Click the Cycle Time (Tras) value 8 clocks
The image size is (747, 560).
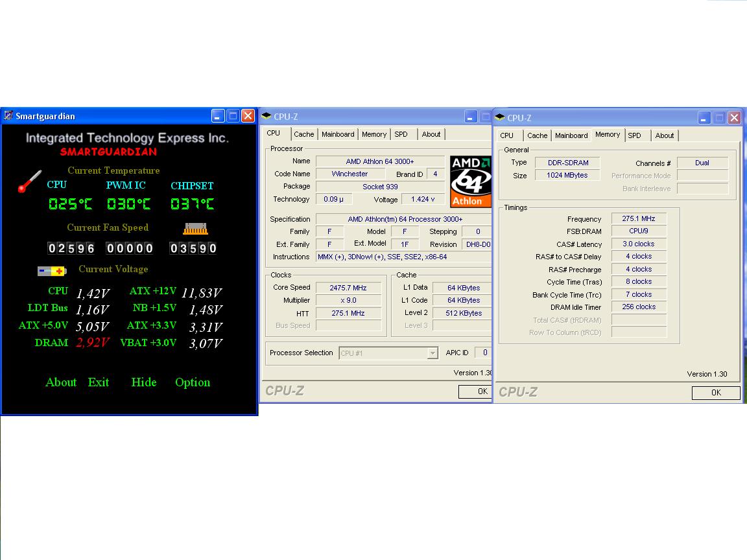638,281
